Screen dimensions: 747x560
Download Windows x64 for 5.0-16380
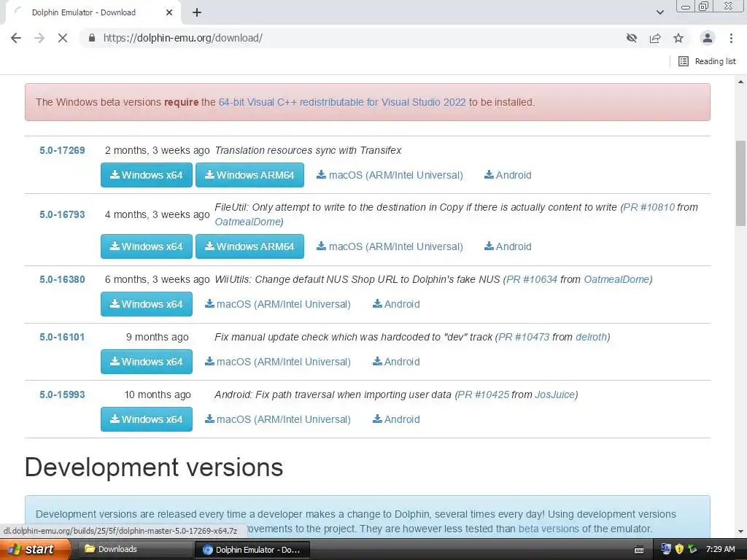point(146,304)
